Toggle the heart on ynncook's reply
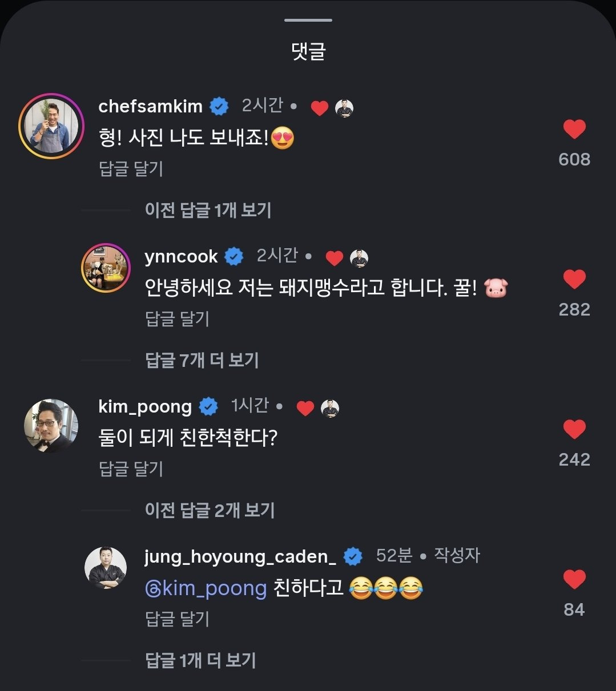616x691 pixels. coord(574,280)
